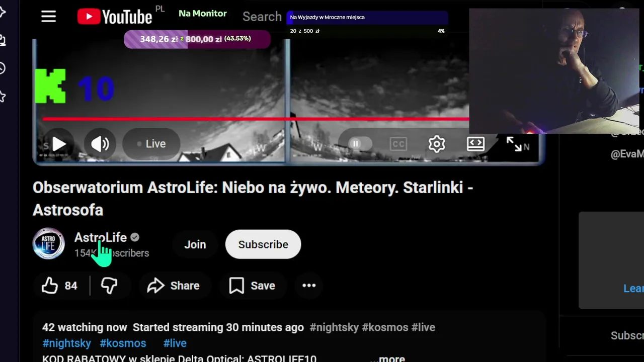Play the live stream video

point(59,144)
